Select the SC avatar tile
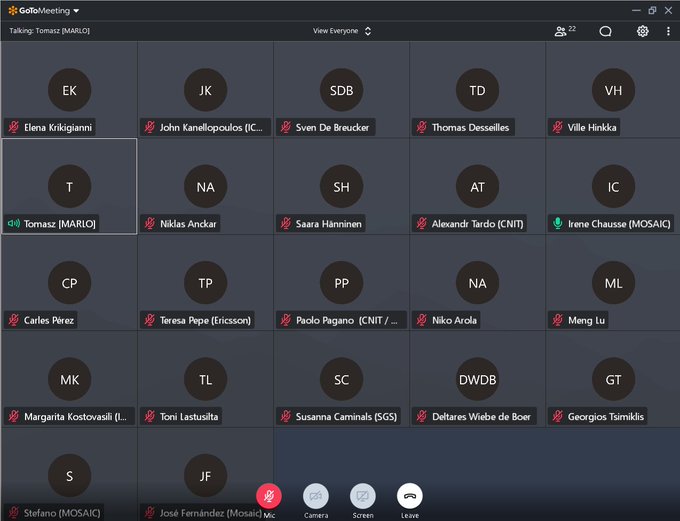 pos(341,379)
